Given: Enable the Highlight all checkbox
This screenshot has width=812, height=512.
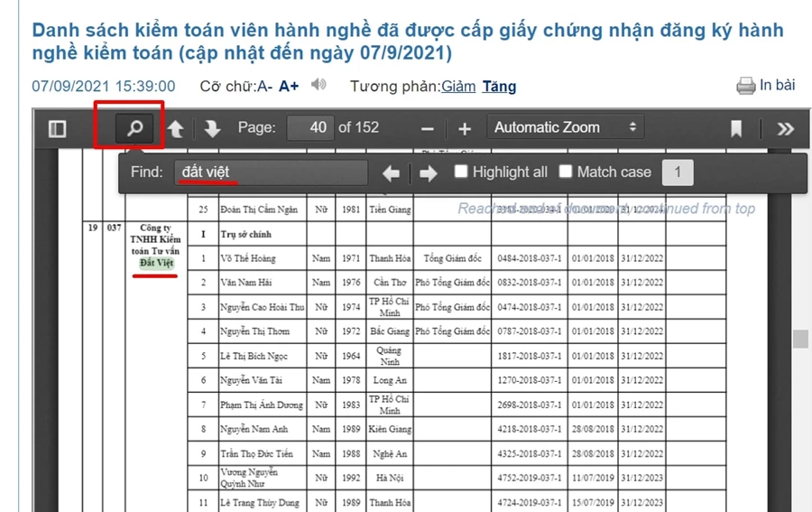Looking at the screenshot, I should (x=461, y=171).
